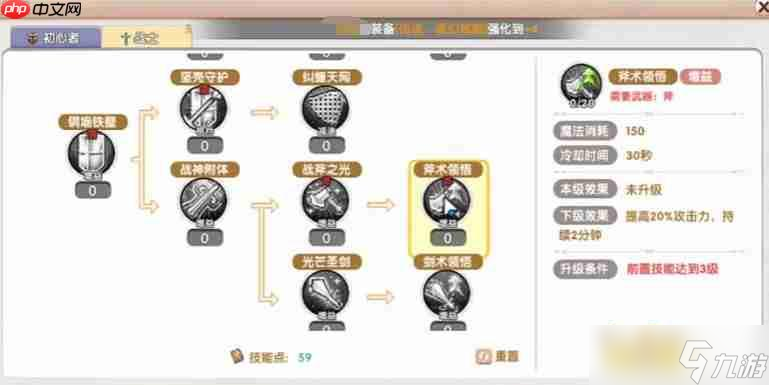Click the 技能点 label
This screenshot has height=385, width=769.
pos(268,357)
